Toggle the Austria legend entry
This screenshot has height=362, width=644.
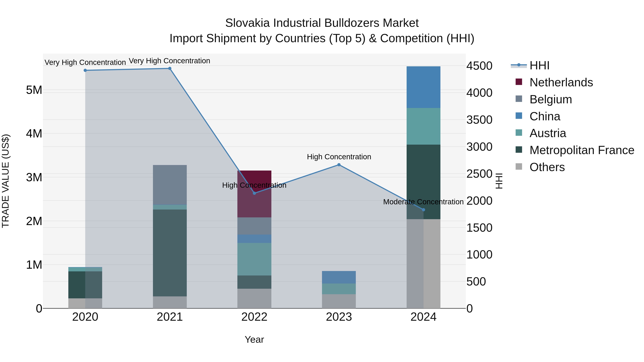tap(541, 133)
